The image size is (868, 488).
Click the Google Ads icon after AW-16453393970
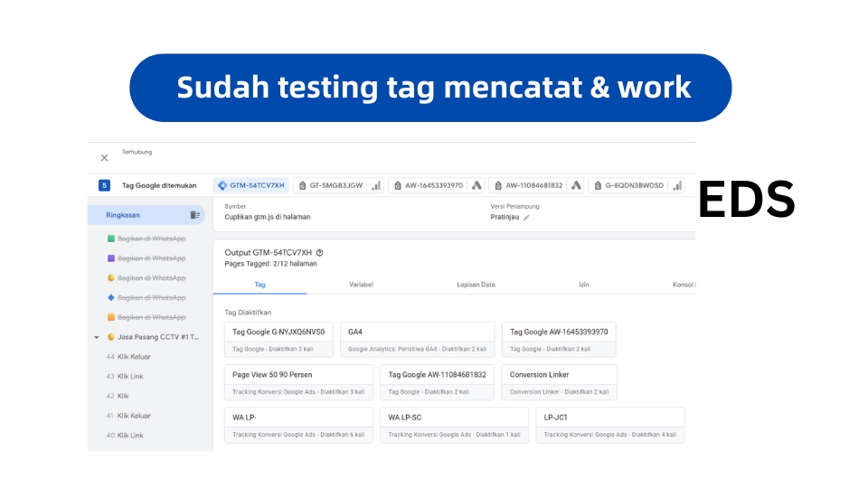coord(476,185)
